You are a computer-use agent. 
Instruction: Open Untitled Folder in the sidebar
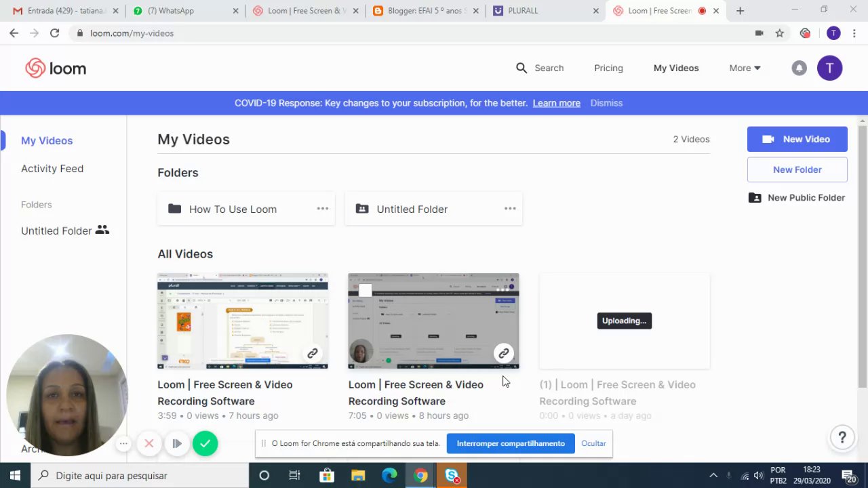tap(65, 230)
